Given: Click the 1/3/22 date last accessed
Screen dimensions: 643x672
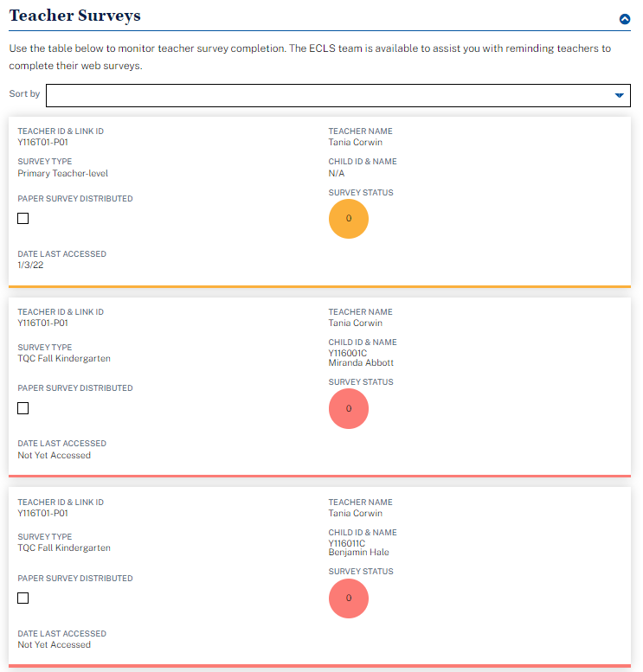Looking at the screenshot, I should coord(30,266).
